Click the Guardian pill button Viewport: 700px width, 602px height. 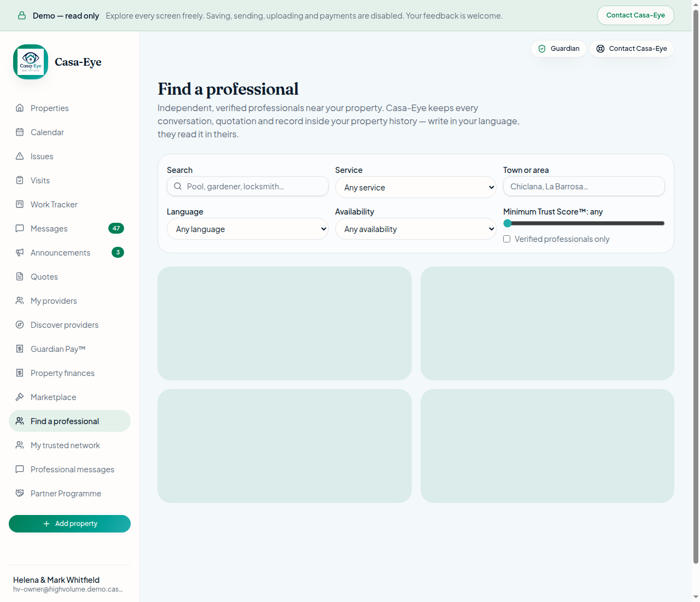[558, 49]
